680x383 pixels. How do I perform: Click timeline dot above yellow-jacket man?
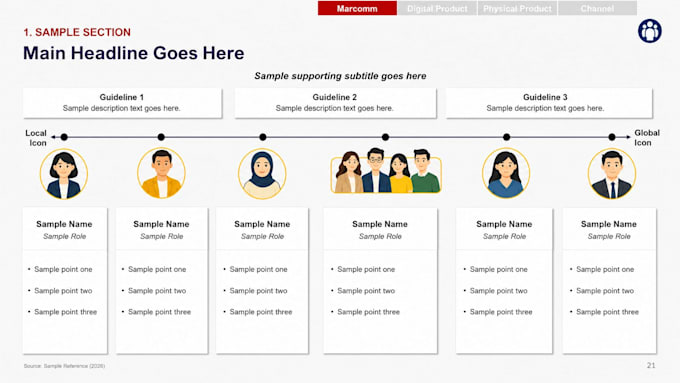(x=161, y=137)
